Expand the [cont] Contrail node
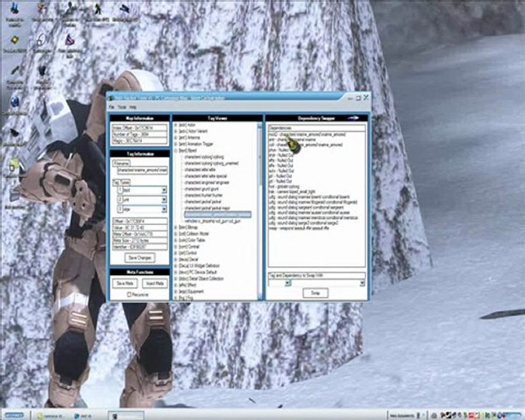The width and height of the screenshot is (525, 420). [176, 247]
